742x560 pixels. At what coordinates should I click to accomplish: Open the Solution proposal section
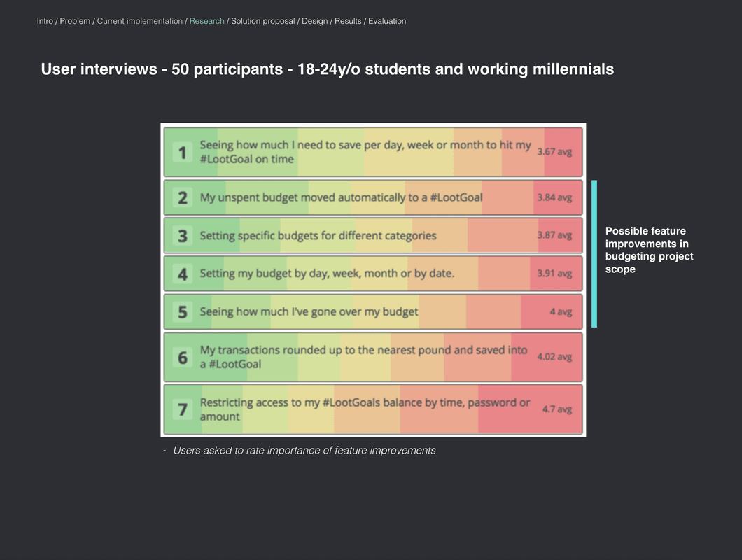point(262,21)
